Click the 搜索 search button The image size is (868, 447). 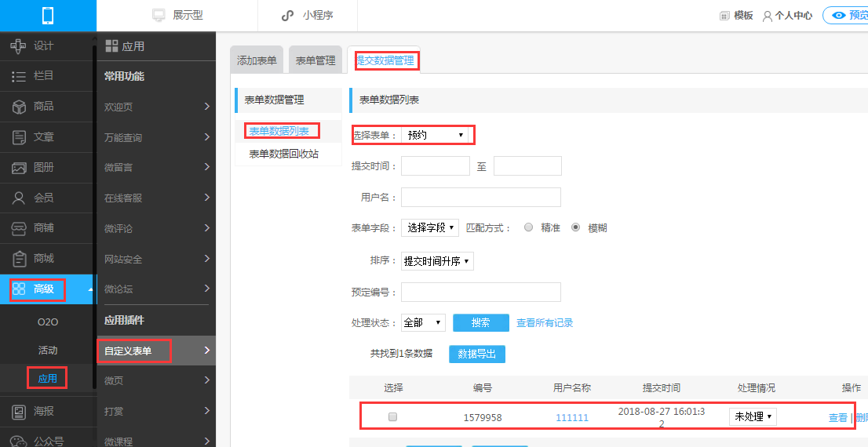480,322
